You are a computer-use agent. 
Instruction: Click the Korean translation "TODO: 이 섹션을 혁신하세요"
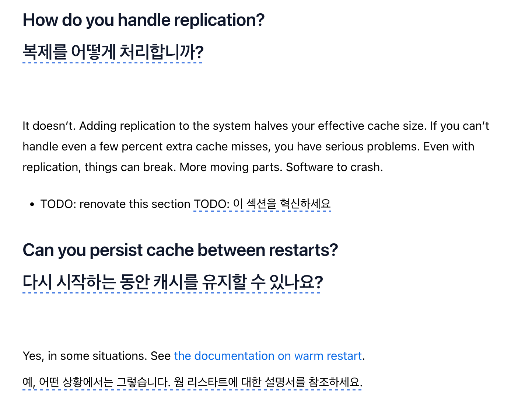[262, 204]
